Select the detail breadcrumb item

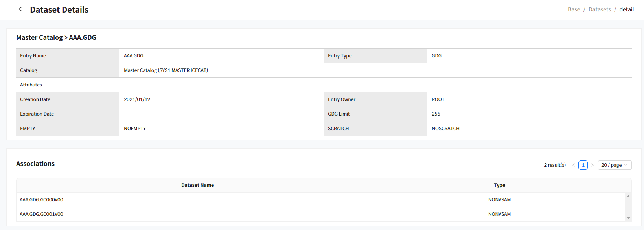point(626,9)
